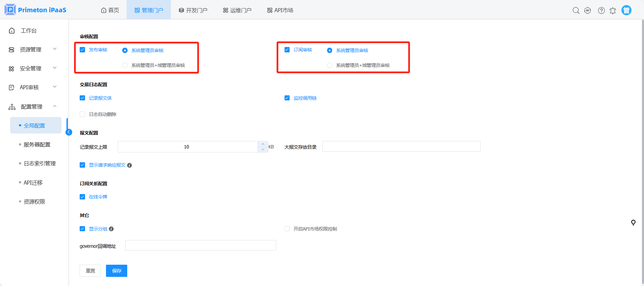
Task: Click the governor回调地址 input field
Action: click(x=200, y=245)
